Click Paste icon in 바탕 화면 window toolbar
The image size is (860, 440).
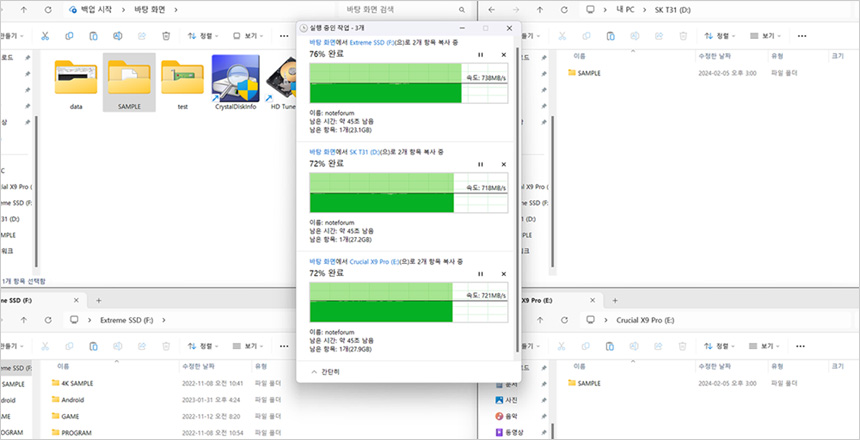tap(93, 36)
